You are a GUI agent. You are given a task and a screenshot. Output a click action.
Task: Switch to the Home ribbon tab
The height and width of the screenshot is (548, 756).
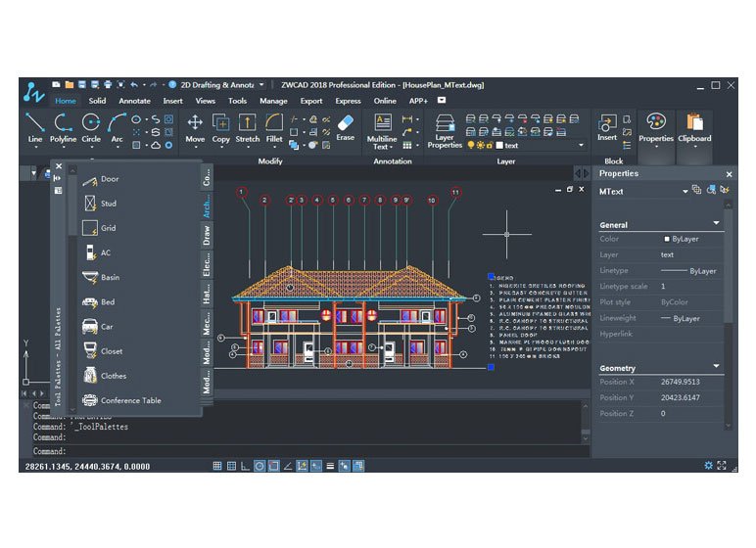click(x=65, y=101)
